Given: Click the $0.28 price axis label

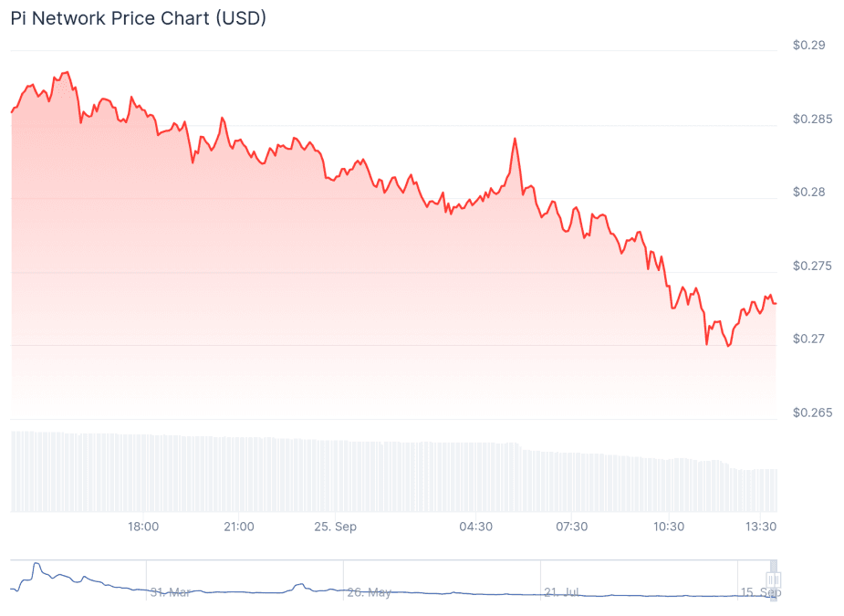Looking at the screenshot, I should (809, 193).
